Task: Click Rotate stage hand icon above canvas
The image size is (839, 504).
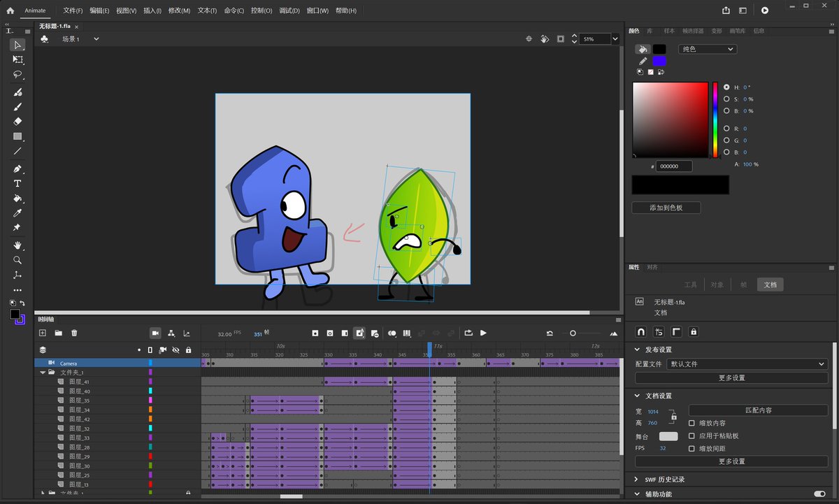Action: point(545,39)
